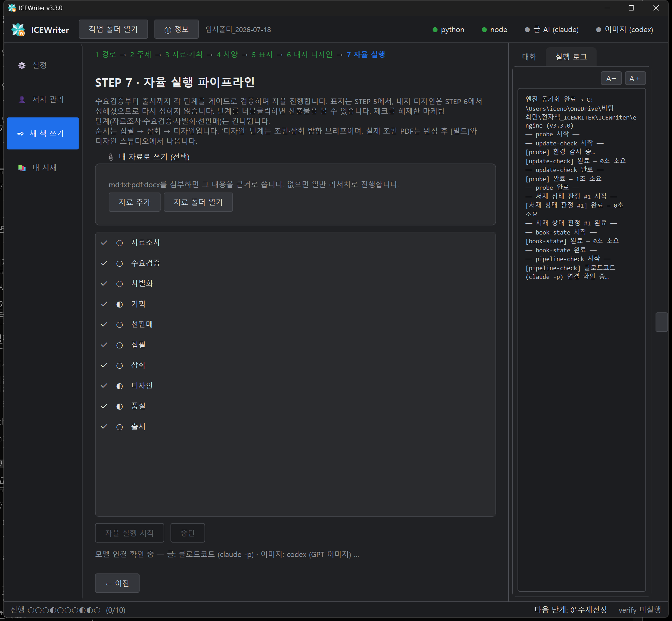Screen dimensions: 672x621
Task: Click the 이미지 (codex) gray status dot
Action: click(599, 30)
